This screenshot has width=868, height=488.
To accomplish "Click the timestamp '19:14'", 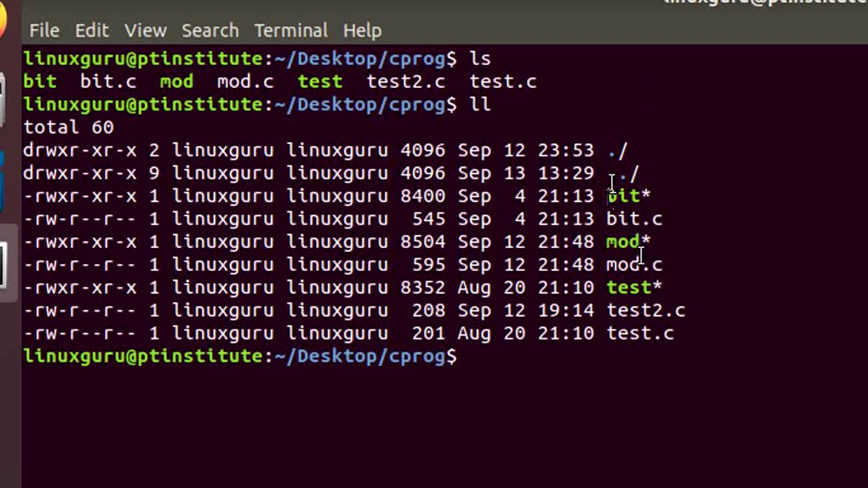I will tap(566, 310).
